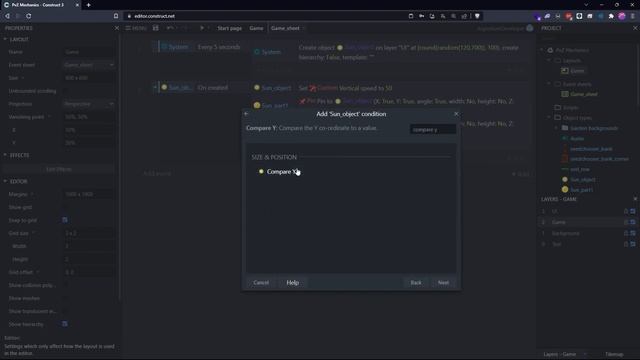640x360 pixels.
Task: Close the Add 'Sun_object' condition dialog
Action: click(x=456, y=114)
